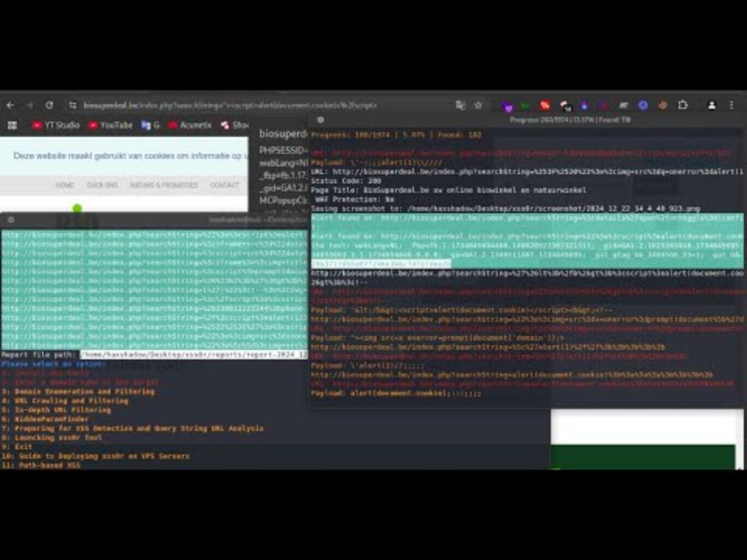Click the grey slanted extension icon
This screenshot has height=560, width=747.
pos(624,105)
